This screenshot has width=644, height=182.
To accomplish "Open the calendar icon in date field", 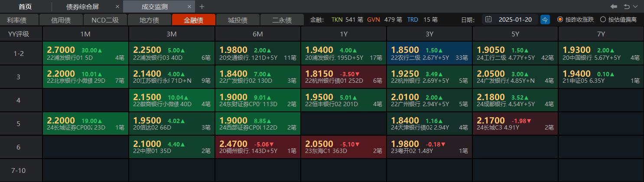I will pyautogui.click(x=488, y=19).
